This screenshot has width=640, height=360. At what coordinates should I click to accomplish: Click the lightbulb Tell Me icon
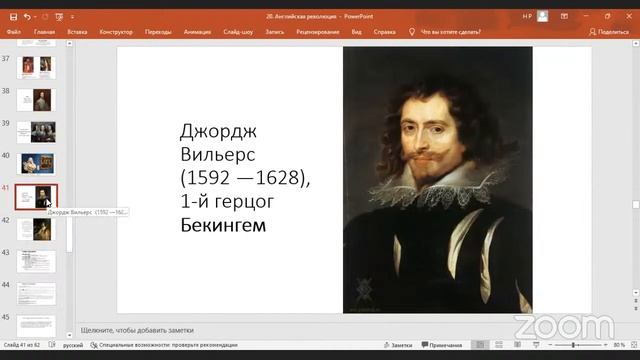pos(412,32)
